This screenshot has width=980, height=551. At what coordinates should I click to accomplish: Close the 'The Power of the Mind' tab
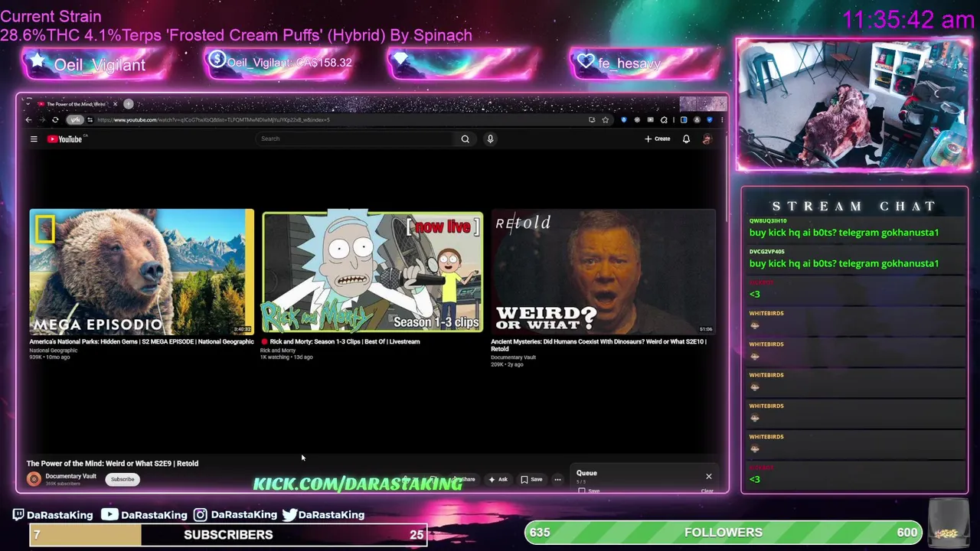pos(115,104)
